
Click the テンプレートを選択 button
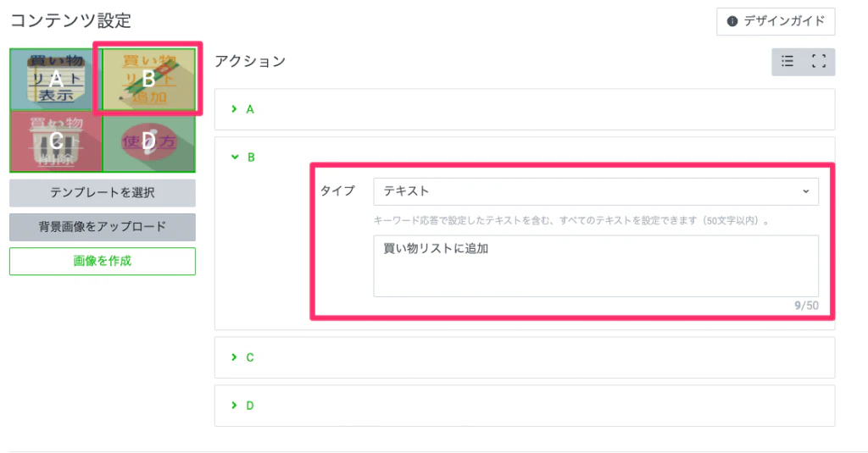[103, 193]
